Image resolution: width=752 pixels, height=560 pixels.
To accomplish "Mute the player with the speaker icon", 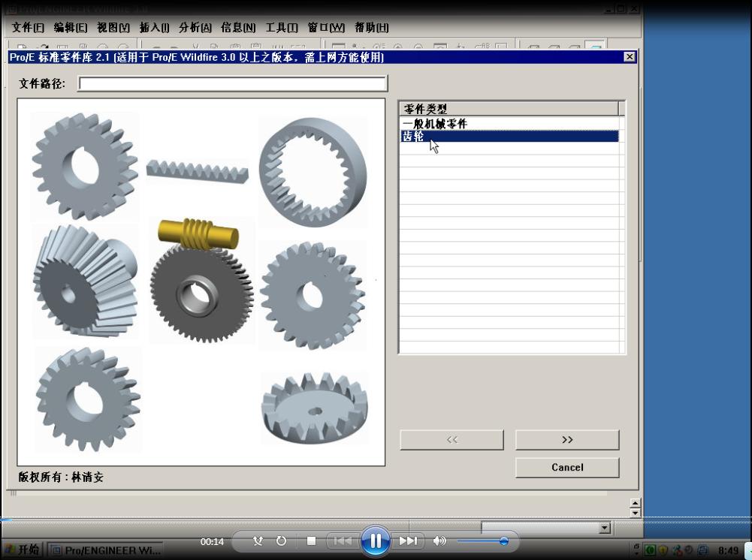I will (439, 540).
